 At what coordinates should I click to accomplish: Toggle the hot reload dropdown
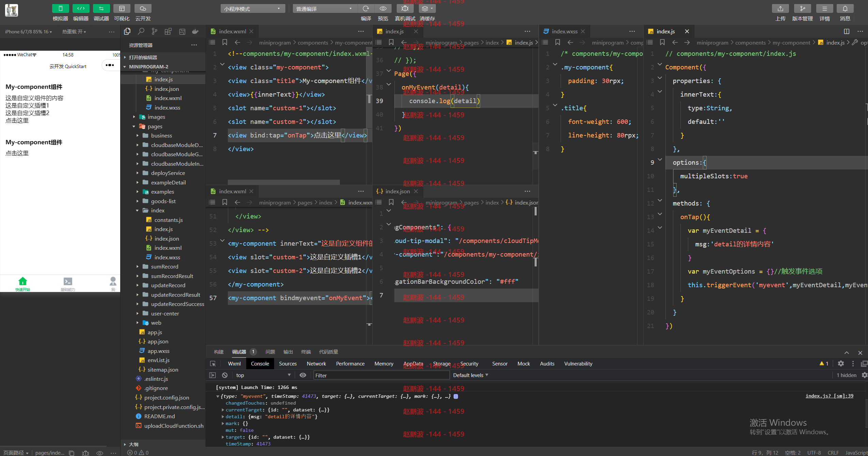pos(74,32)
